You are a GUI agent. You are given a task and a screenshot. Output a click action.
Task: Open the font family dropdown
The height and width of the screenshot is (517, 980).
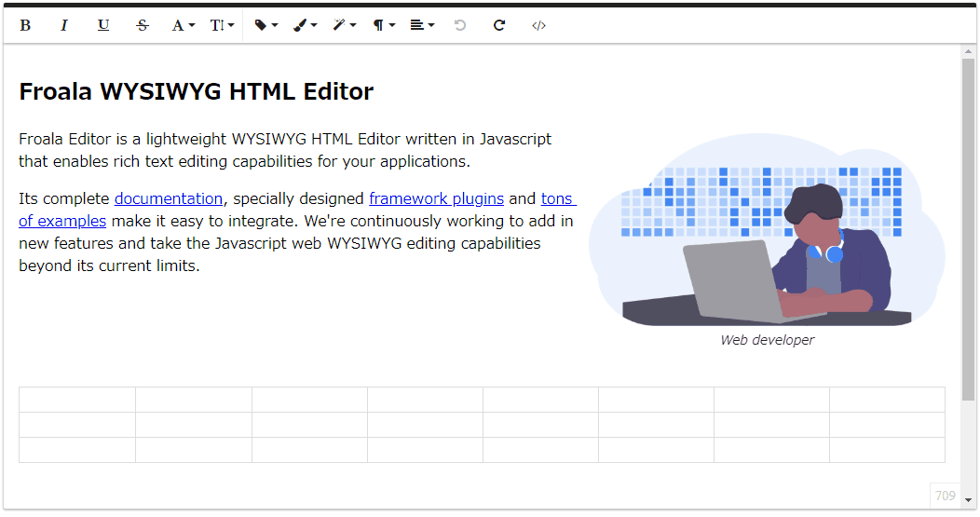[x=183, y=25]
